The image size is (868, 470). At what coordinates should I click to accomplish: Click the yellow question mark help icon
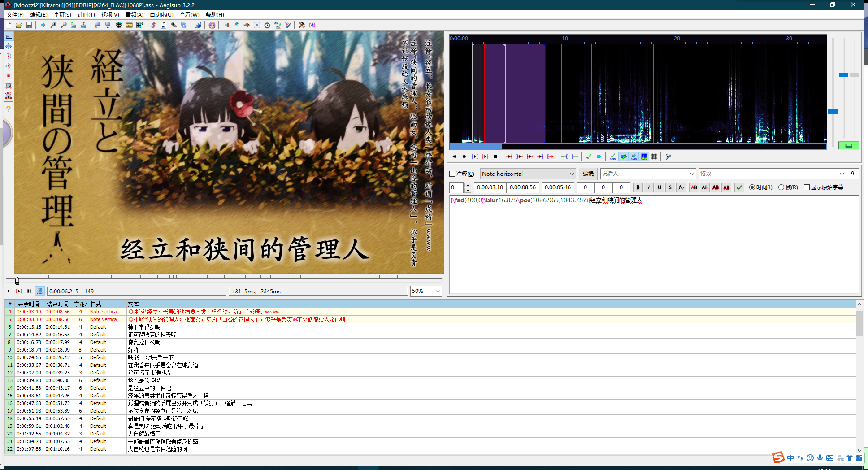point(9,109)
